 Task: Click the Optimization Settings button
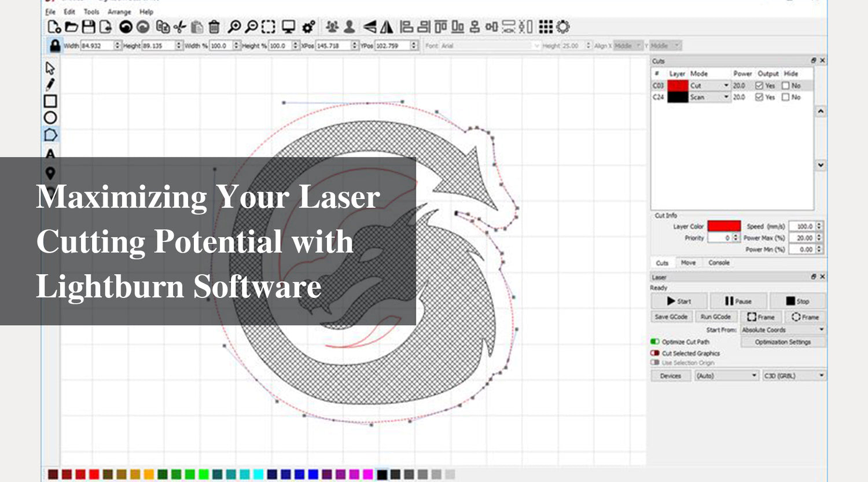tap(782, 342)
